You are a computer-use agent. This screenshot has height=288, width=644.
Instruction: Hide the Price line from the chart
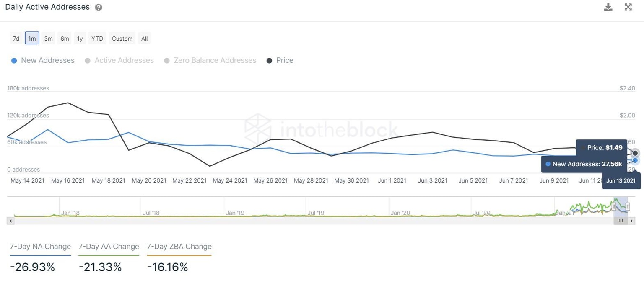(x=279, y=60)
